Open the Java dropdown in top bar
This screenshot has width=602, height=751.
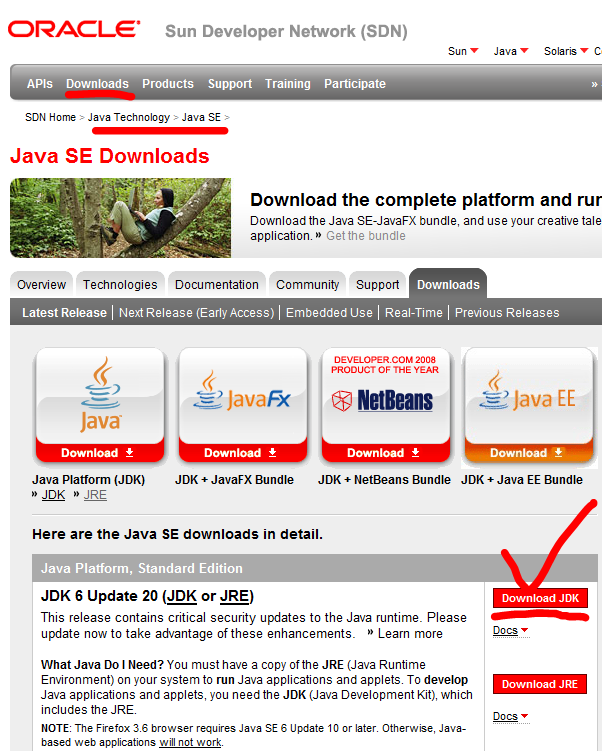coord(511,51)
